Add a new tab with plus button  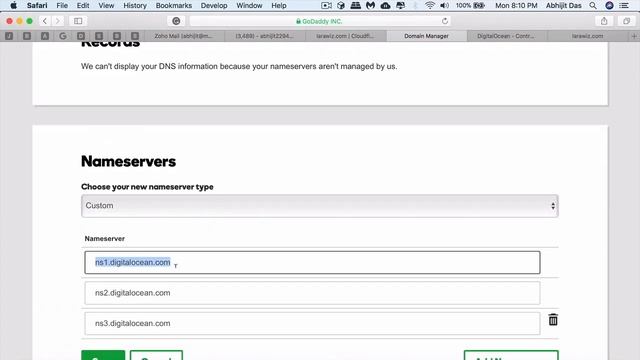[x=634, y=36]
